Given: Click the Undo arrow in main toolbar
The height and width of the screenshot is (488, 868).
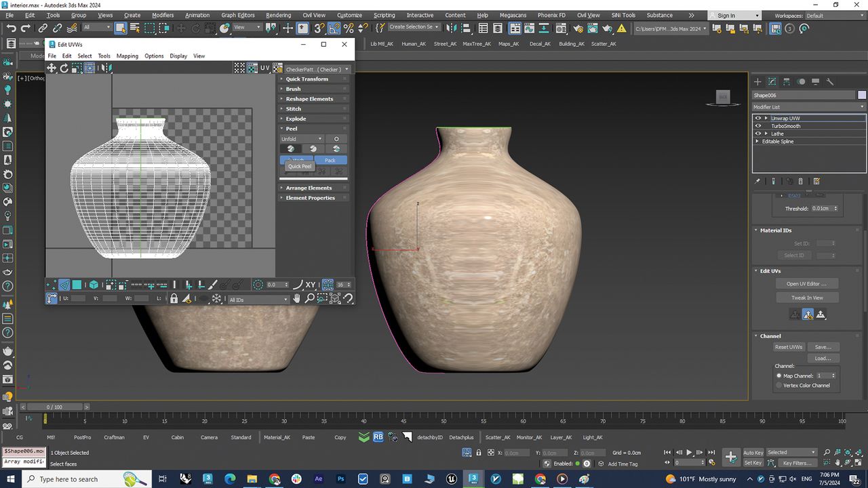Looking at the screenshot, I should pos(11,28).
